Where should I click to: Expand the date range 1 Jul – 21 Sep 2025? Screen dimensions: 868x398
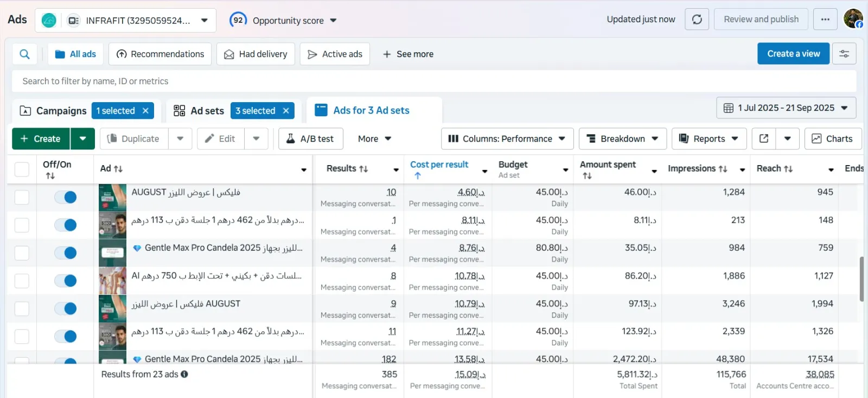pyautogui.click(x=786, y=108)
